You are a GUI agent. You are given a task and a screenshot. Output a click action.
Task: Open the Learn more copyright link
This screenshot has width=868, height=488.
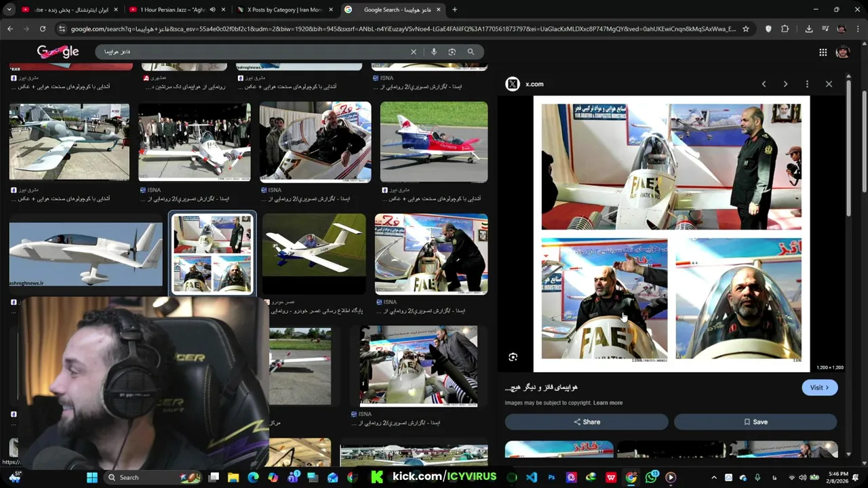click(x=608, y=403)
